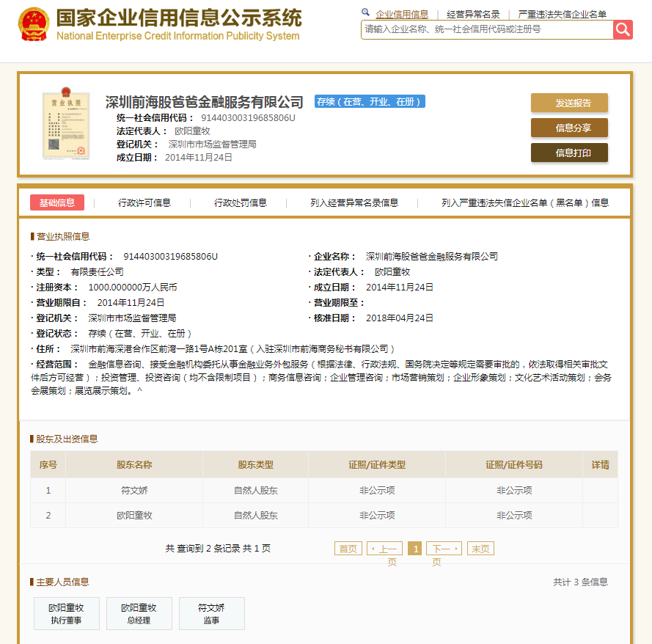
Task: Open the 行政许可信息 tab
Action: pyautogui.click(x=144, y=203)
